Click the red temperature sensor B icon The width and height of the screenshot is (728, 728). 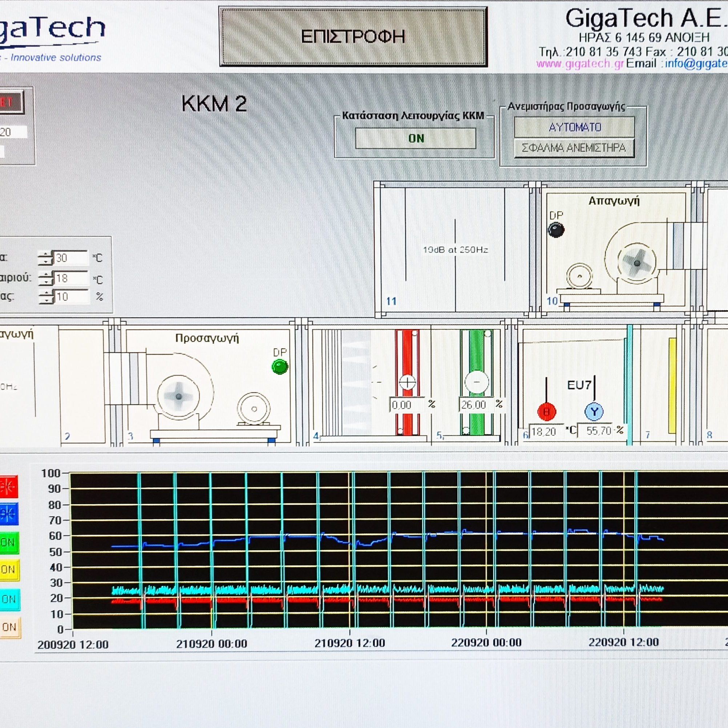click(546, 411)
